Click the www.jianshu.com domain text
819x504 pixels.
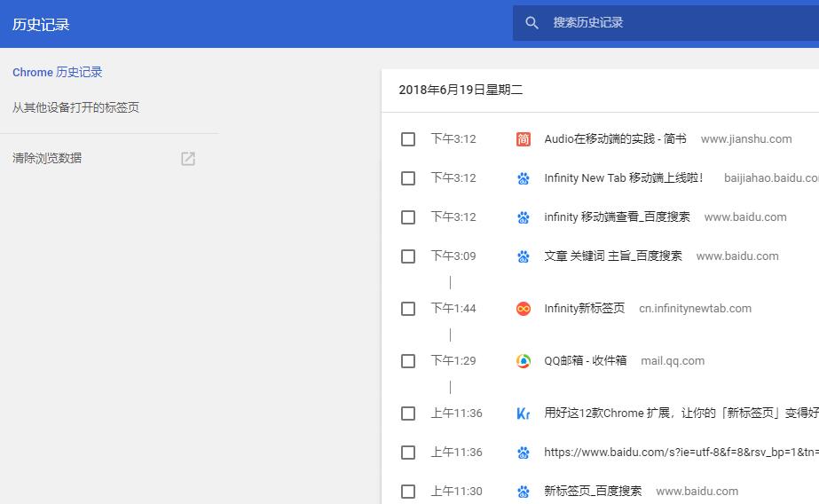tap(746, 139)
